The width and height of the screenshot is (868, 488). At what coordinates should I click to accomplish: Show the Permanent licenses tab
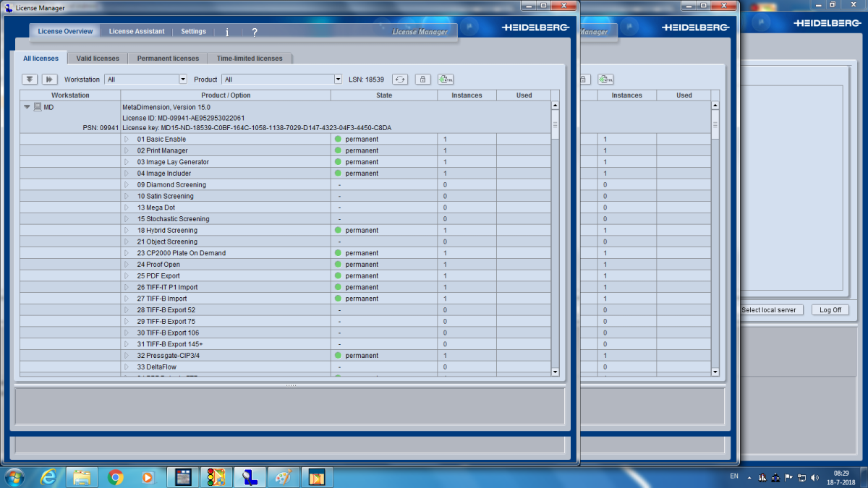coord(168,59)
